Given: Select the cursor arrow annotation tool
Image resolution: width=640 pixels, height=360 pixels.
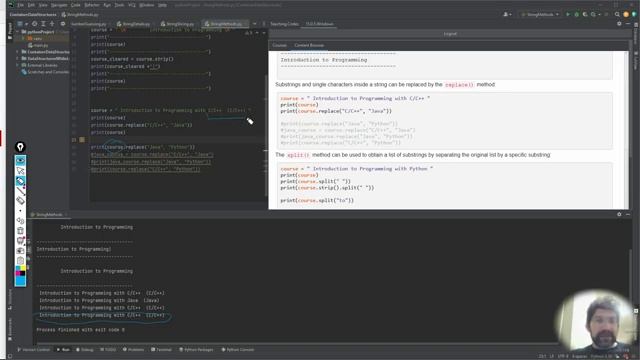Looking at the screenshot, I should (x=20, y=171).
